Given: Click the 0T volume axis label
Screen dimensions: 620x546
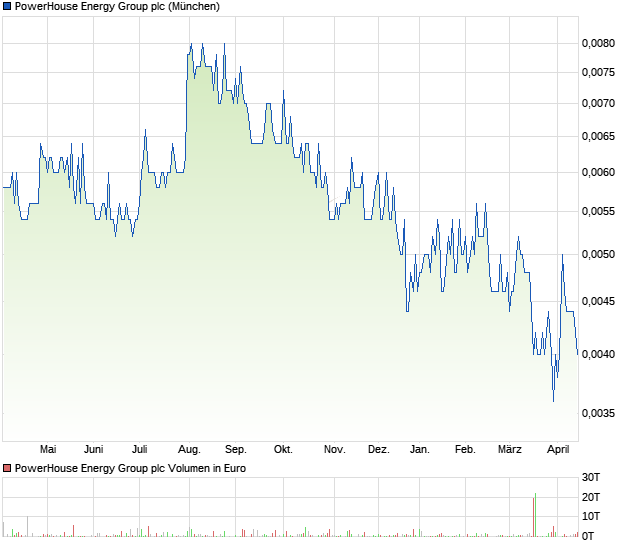Looking at the screenshot, I should 588,537.
